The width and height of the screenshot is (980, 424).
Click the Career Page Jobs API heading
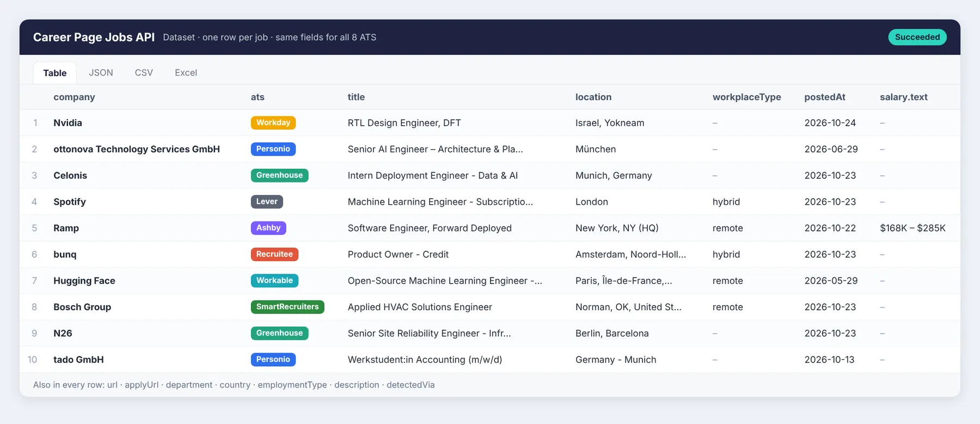click(94, 37)
